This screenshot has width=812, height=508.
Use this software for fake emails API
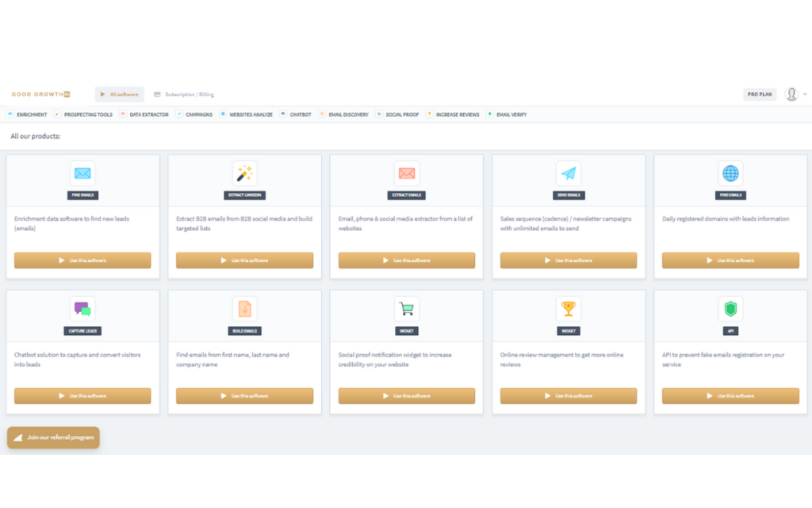pos(730,396)
